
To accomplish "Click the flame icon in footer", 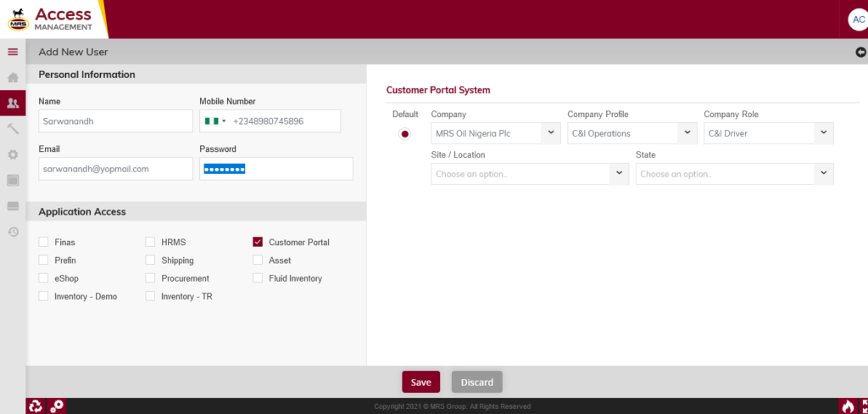I will [848, 406].
